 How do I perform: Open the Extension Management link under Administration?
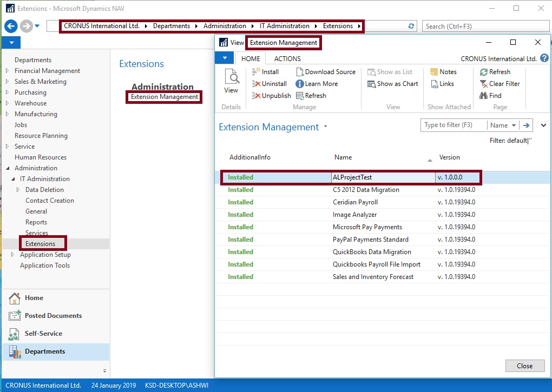165,97
